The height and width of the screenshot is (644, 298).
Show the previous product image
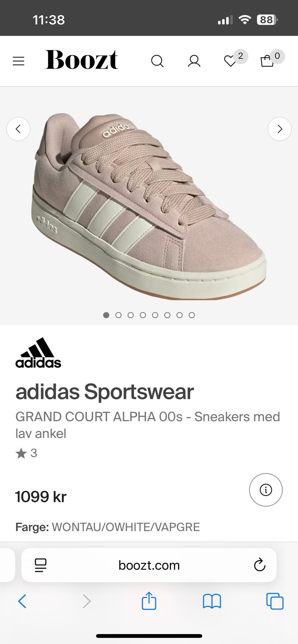tap(18, 129)
